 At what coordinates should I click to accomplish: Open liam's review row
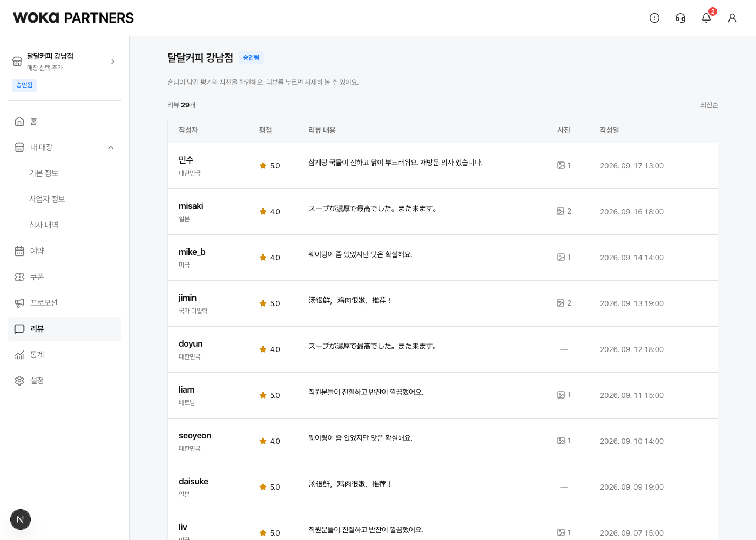(443, 395)
